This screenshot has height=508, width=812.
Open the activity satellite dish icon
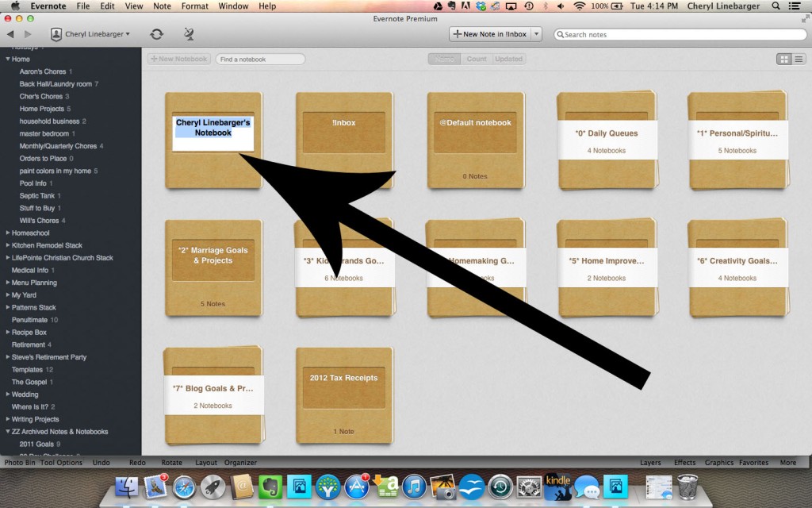tap(189, 34)
